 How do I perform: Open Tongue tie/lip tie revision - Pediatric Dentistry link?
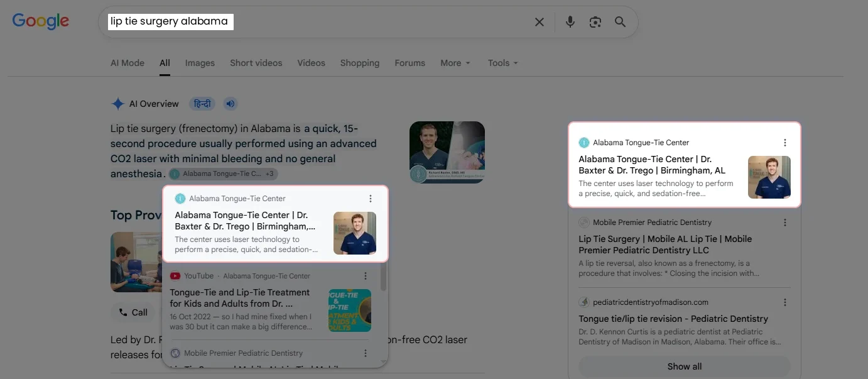673,319
